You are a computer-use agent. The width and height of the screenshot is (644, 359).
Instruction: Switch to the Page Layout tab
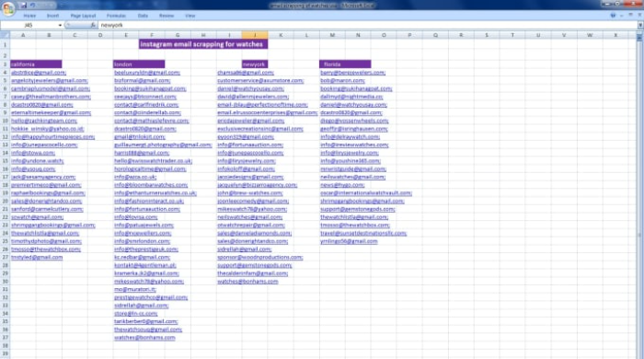click(83, 16)
